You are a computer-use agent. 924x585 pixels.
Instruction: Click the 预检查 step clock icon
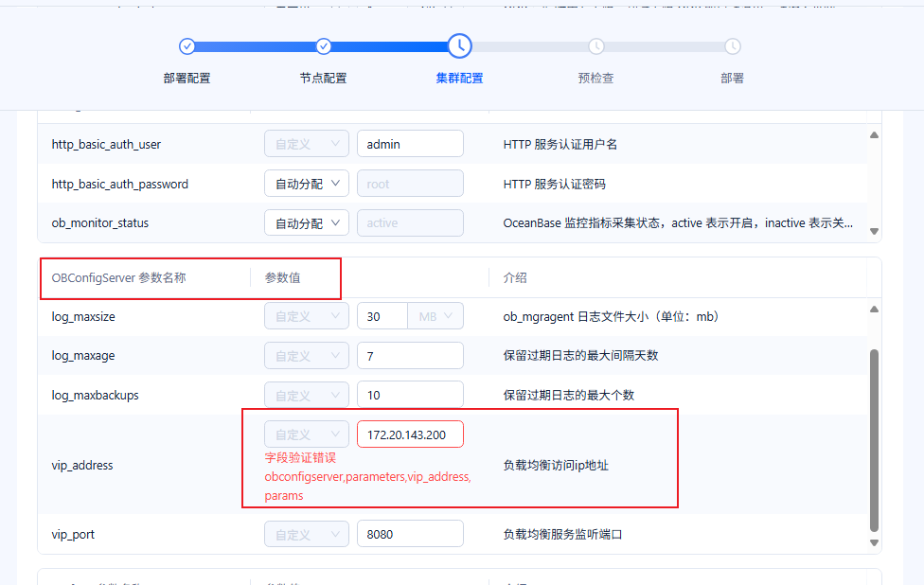coord(596,46)
